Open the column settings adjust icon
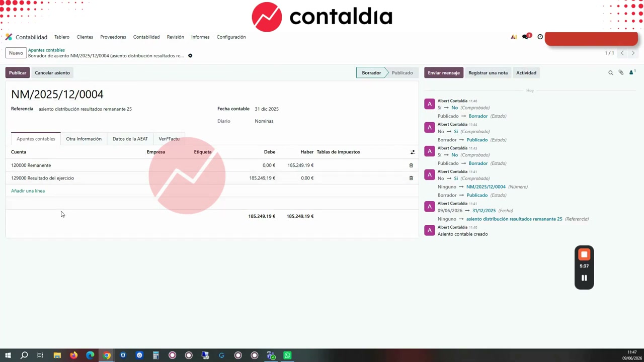 click(x=413, y=152)
